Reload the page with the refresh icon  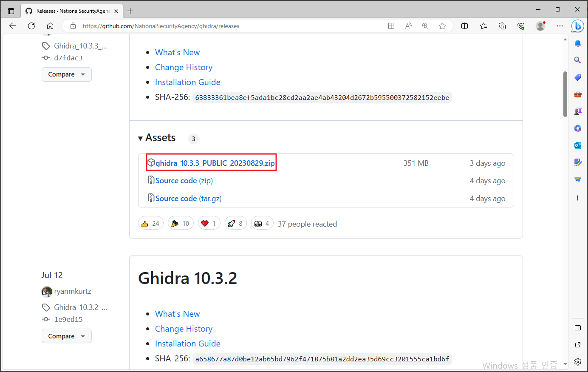pos(31,26)
